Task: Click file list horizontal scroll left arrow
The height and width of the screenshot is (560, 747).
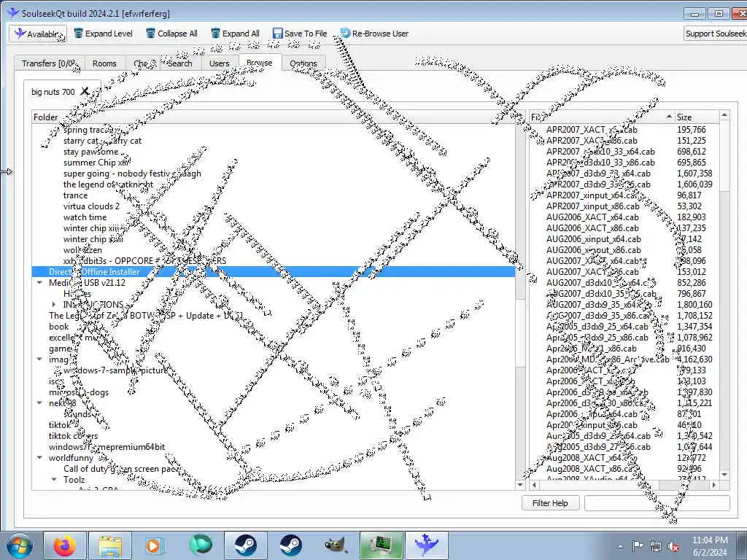Action: (x=534, y=485)
